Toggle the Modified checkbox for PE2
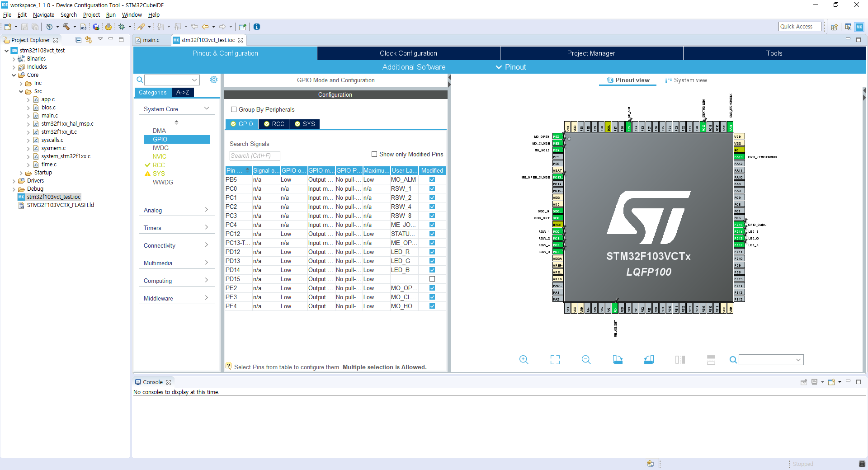The image size is (868, 470). [x=432, y=288]
